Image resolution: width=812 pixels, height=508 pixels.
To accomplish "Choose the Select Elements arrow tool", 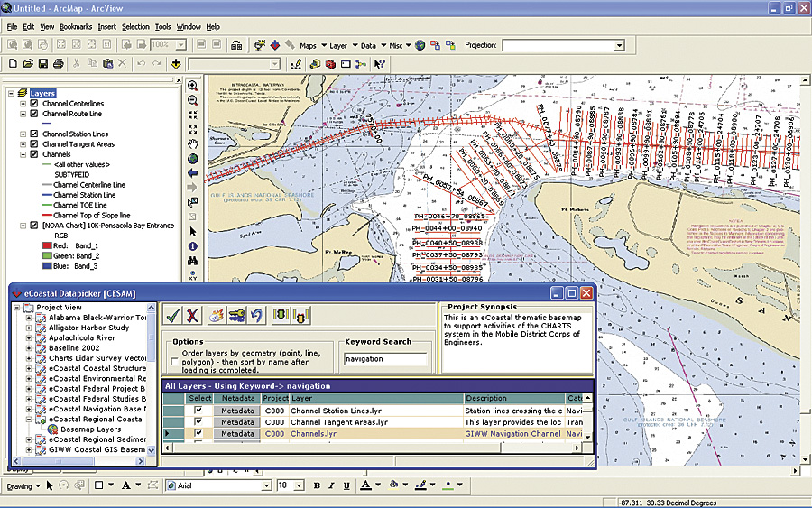I will [x=193, y=232].
